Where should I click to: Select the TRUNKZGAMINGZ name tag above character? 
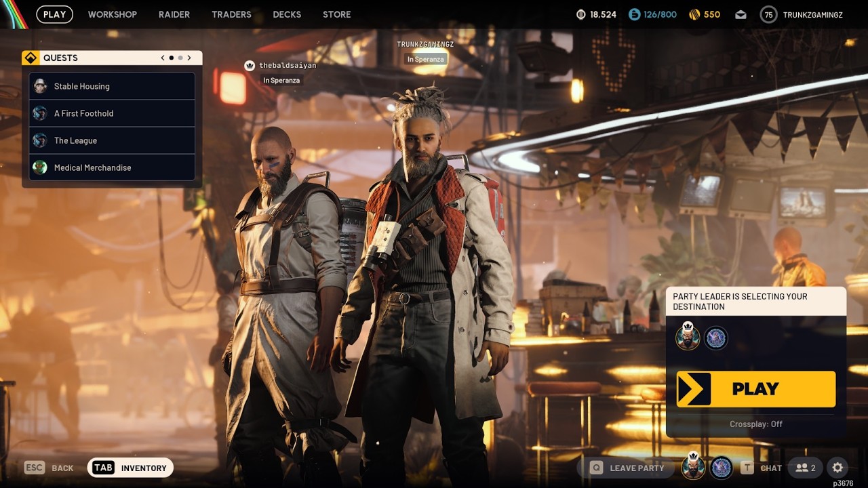click(425, 44)
